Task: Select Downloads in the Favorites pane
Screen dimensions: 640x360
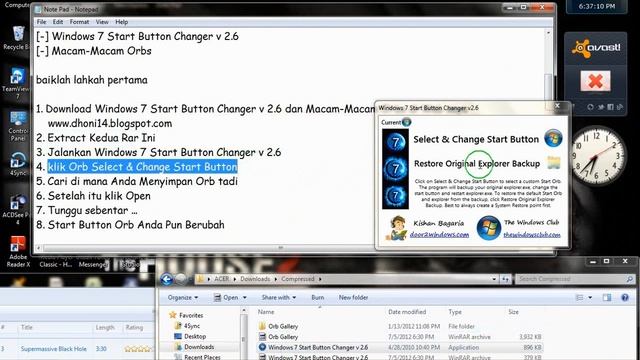Action: [x=199, y=347]
